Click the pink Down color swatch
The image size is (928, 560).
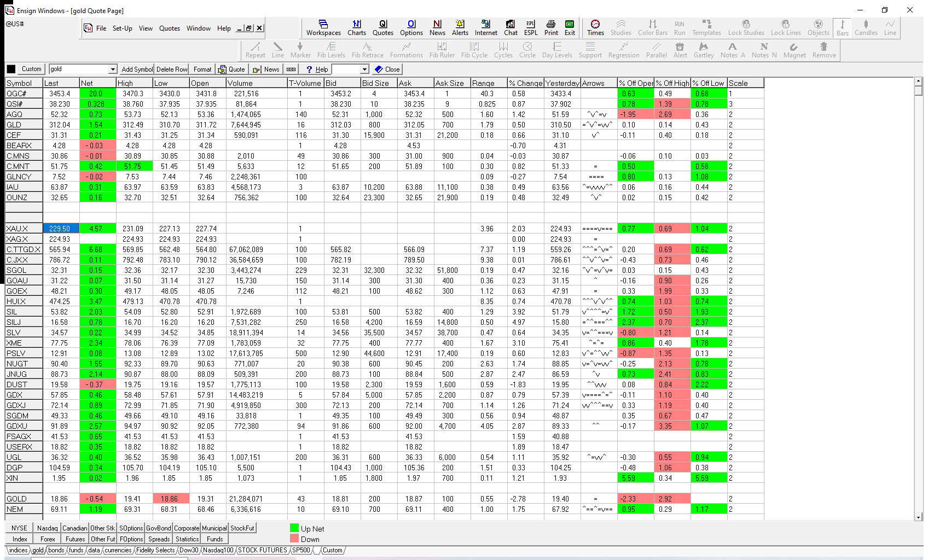(294, 539)
